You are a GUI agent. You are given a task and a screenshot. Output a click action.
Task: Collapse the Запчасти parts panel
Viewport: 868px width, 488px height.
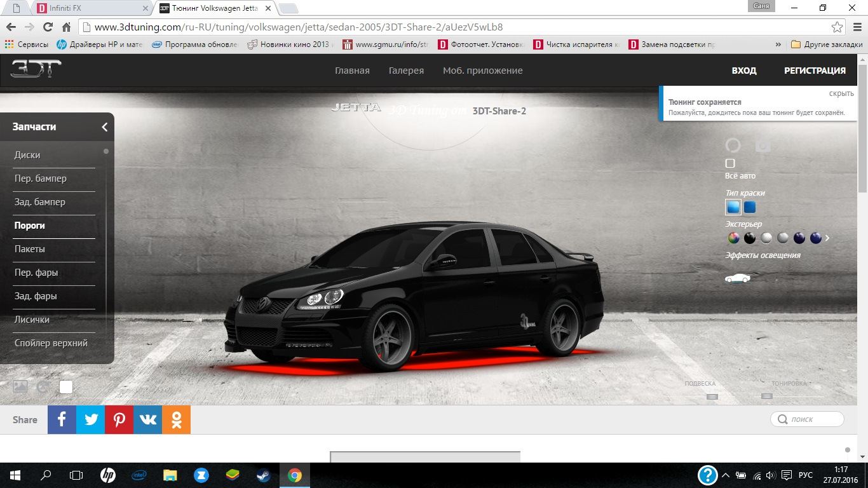click(104, 127)
